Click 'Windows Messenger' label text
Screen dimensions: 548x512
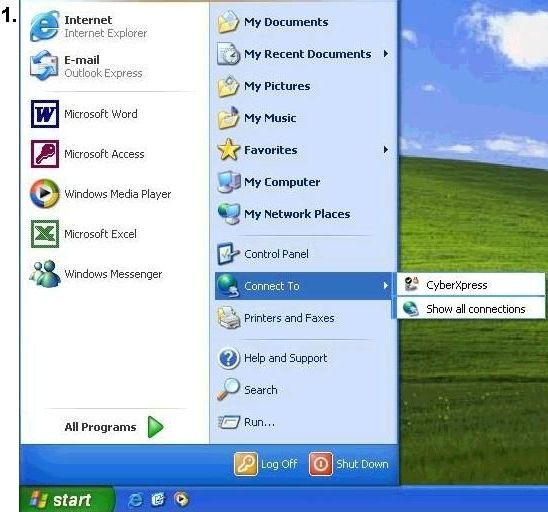coord(113,274)
